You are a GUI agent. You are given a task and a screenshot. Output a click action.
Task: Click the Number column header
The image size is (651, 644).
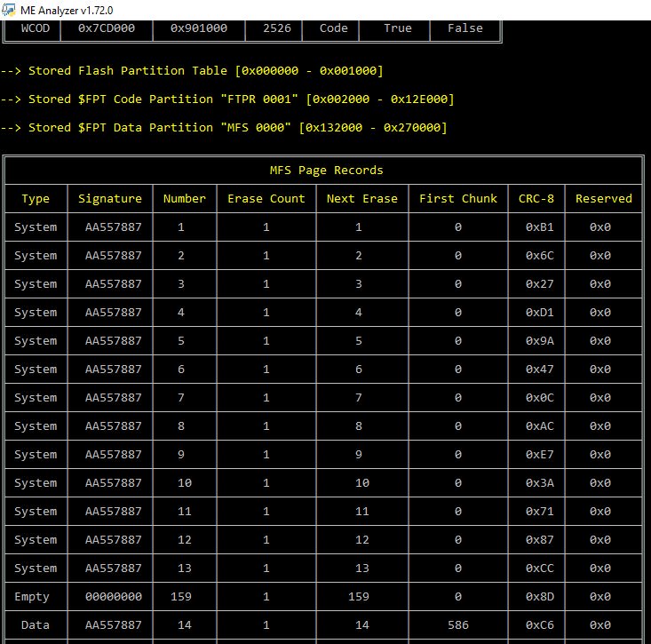[185, 199]
